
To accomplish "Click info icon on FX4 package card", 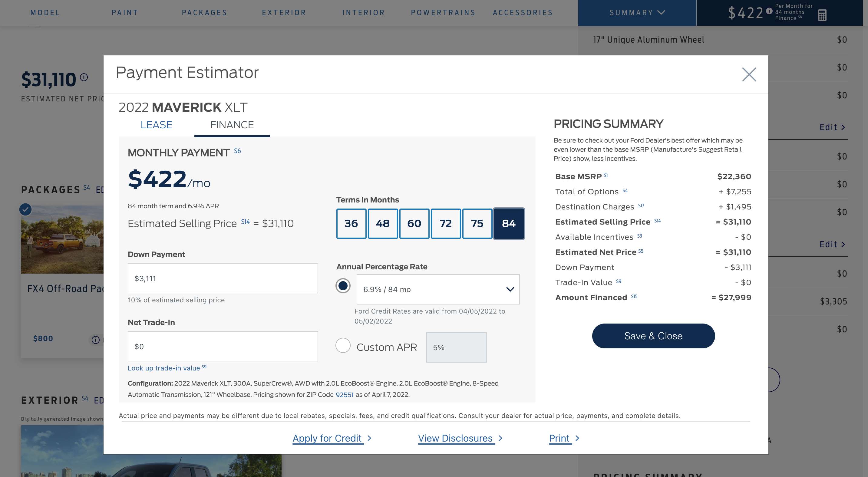I will point(96,340).
